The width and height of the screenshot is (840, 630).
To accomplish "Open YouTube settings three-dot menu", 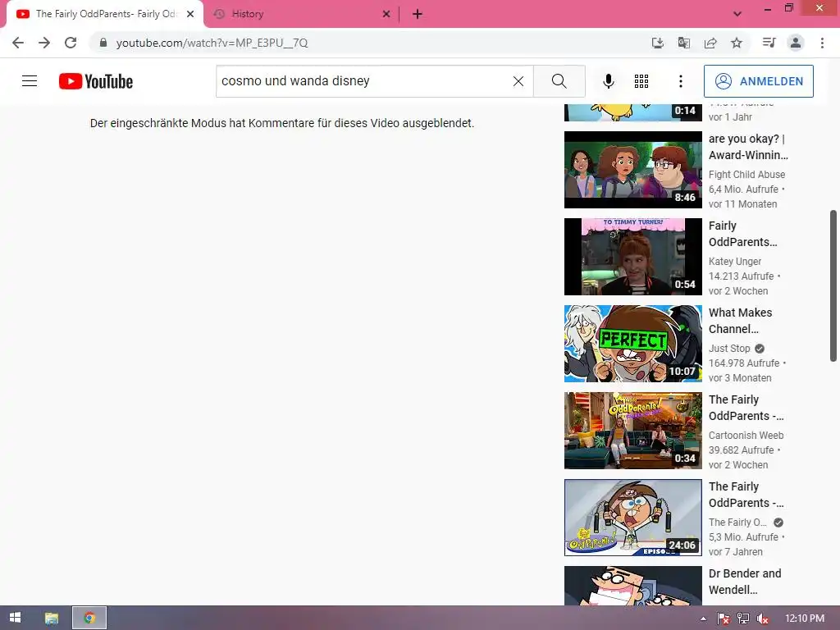I will pos(680,81).
